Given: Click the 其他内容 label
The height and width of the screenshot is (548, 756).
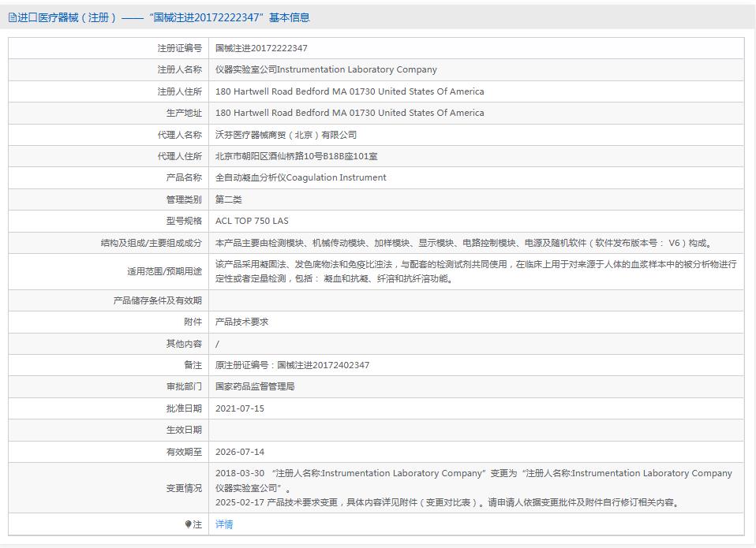Looking at the screenshot, I should (x=184, y=344).
